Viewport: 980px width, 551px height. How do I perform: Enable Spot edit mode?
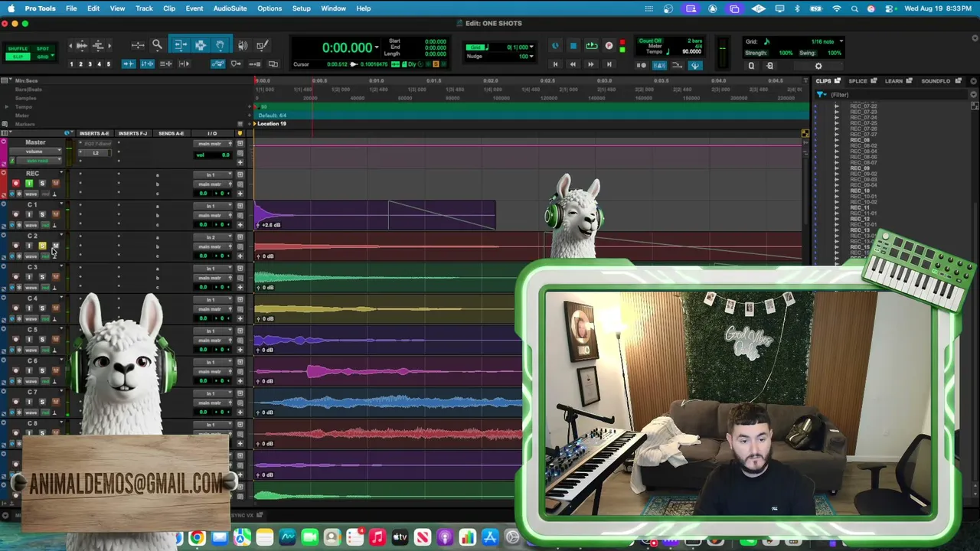(x=43, y=49)
